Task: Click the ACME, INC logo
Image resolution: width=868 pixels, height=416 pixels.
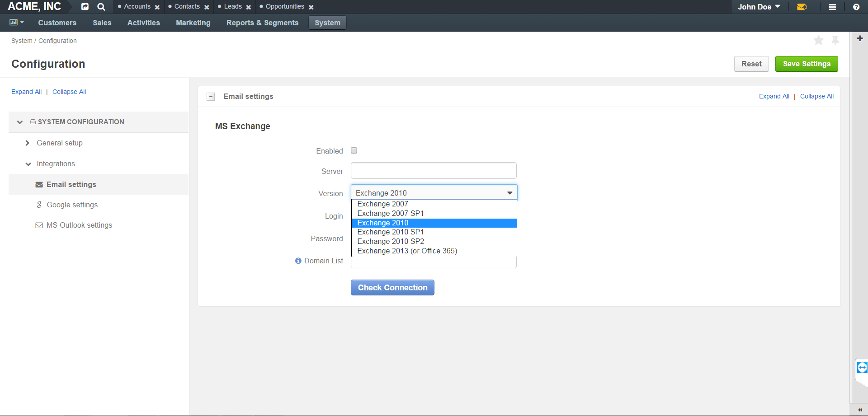Action: (34, 7)
